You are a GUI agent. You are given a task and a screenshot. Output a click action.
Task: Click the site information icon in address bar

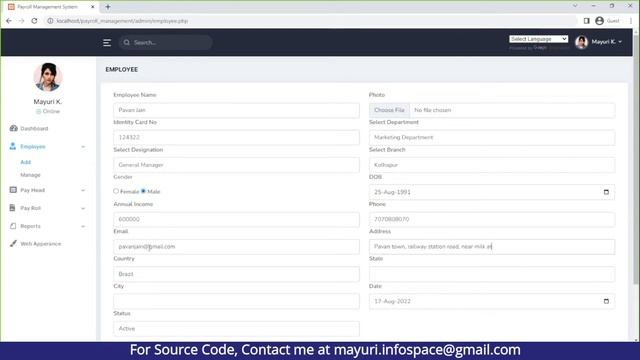[x=50, y=21]
